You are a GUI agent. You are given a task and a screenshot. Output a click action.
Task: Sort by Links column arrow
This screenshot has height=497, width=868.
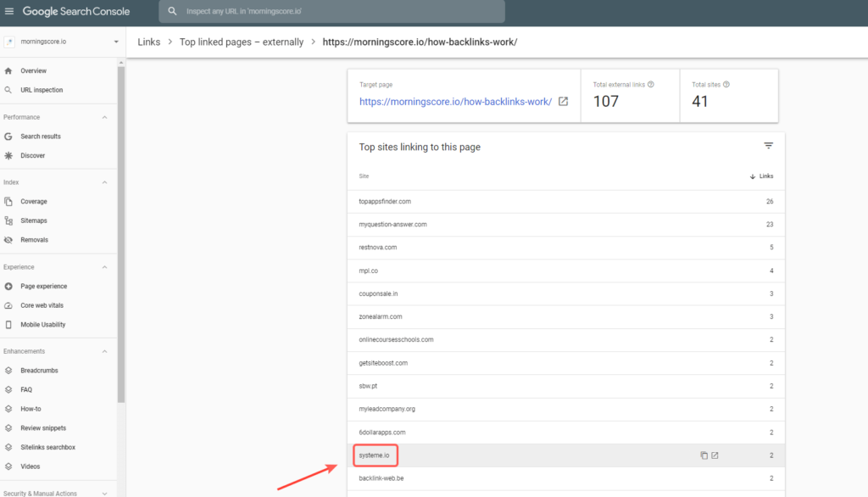pos(753,176)
